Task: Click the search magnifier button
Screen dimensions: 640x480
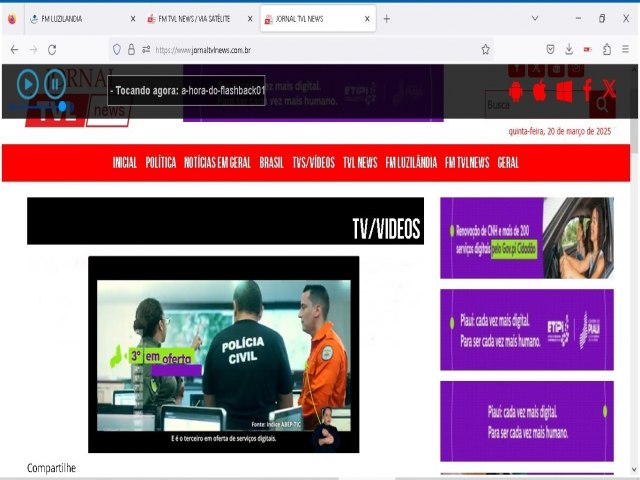Action: pos(602,105)
